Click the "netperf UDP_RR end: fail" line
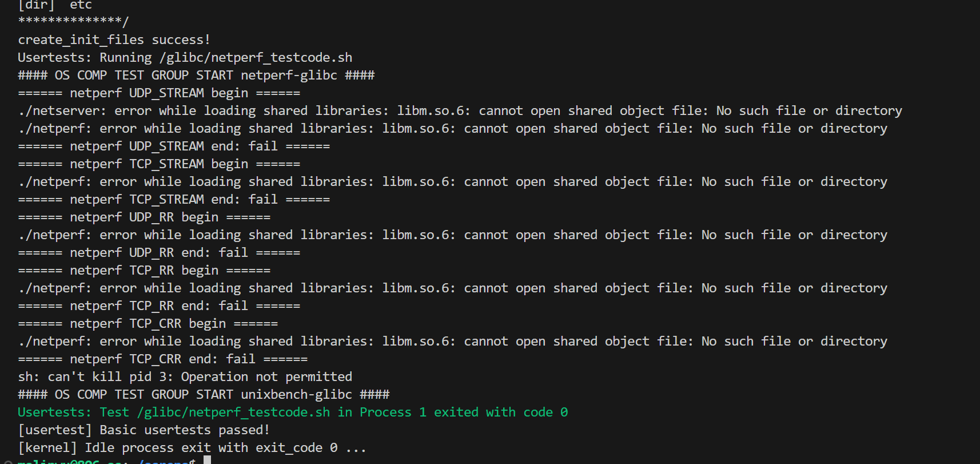Viewport: 980px width, 464px height. pyautogui.click(x=159, y=253)
